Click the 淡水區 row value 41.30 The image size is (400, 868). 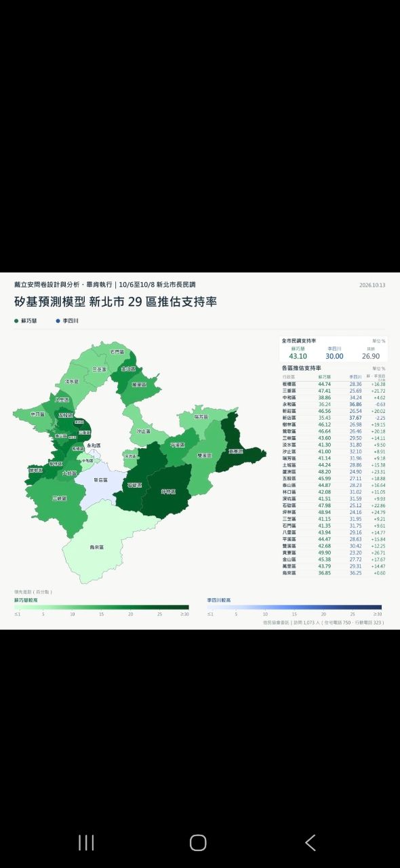tap(325, 445)
